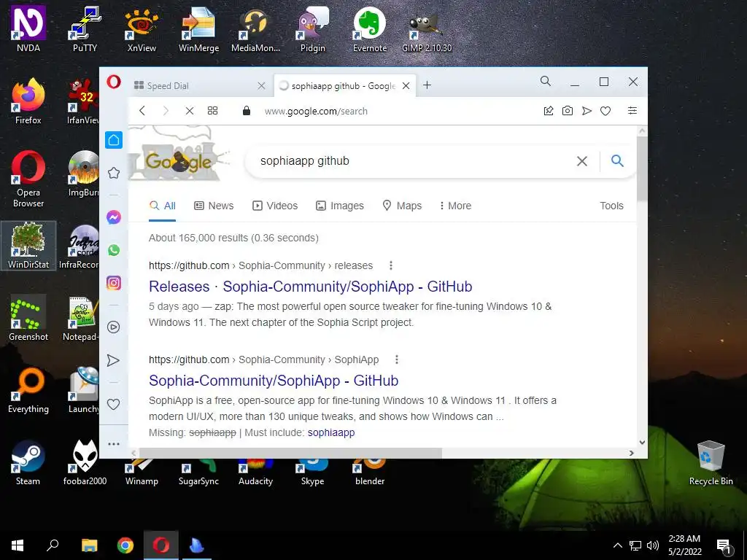Add the page to bookmarks with the heart icon
Screen dimensions: 747x560
click(x=605, y=111)
